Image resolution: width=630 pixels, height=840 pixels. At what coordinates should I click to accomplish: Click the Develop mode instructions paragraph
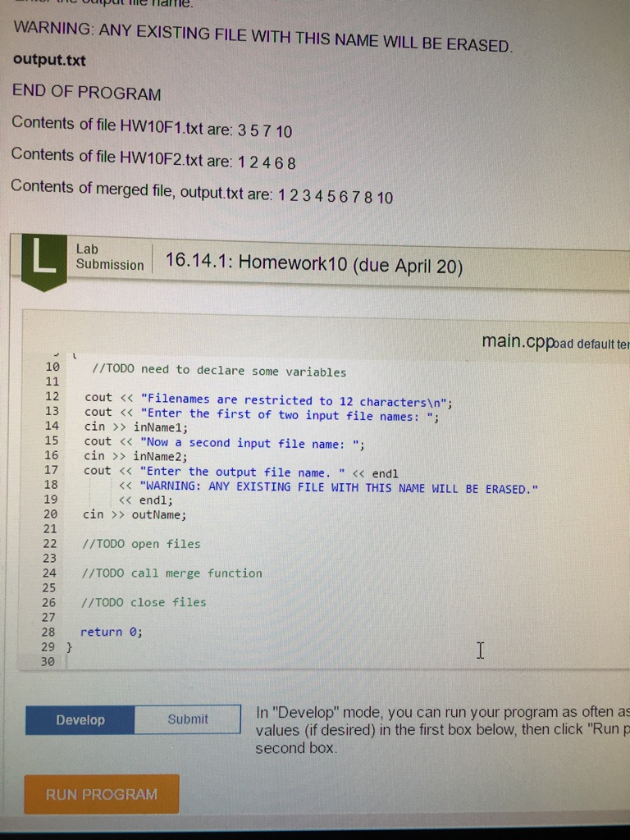pos(442,729)
